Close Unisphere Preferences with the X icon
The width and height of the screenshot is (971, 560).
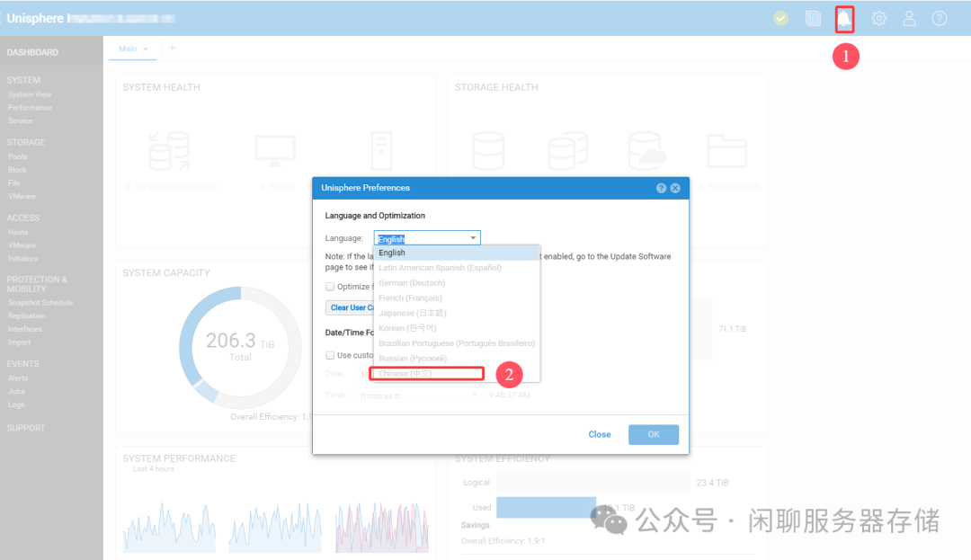675,188
